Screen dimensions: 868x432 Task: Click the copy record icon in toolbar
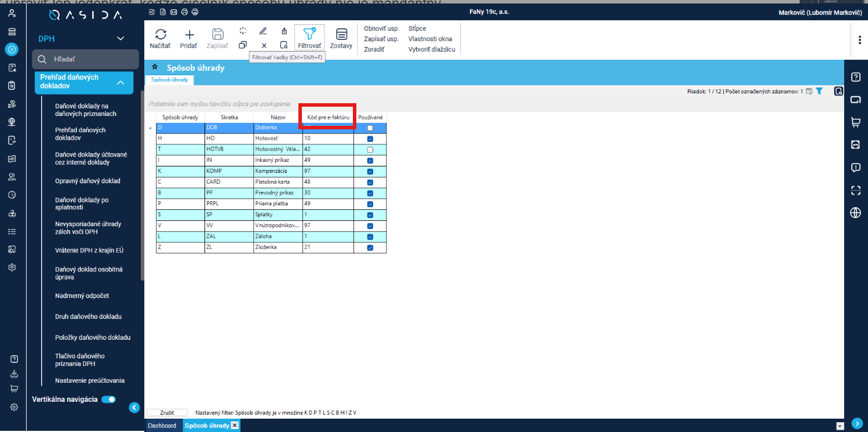point(243,45)
